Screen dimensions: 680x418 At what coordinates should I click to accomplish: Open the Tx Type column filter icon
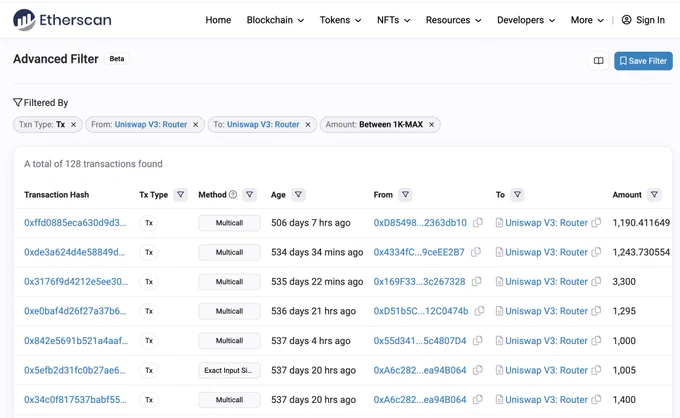pos(180,195)
